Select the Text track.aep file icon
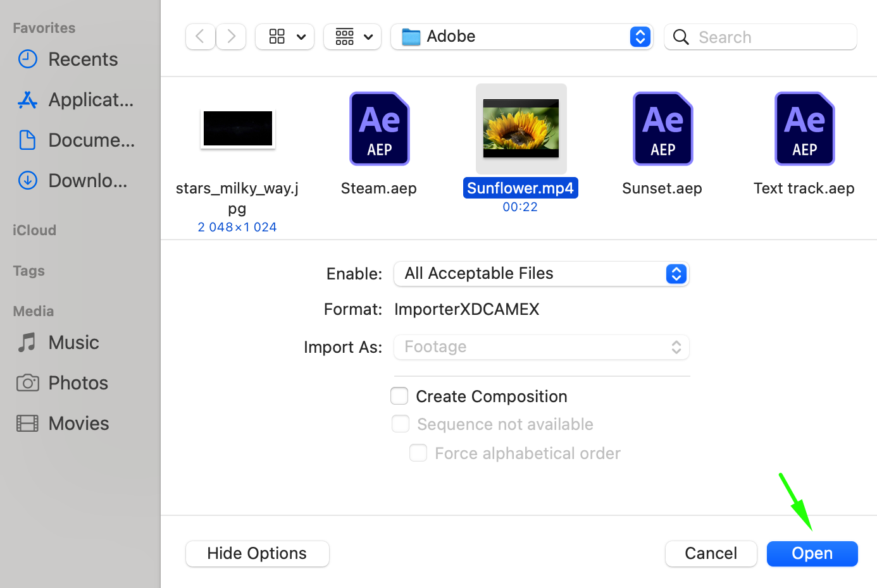 [804, 129]
